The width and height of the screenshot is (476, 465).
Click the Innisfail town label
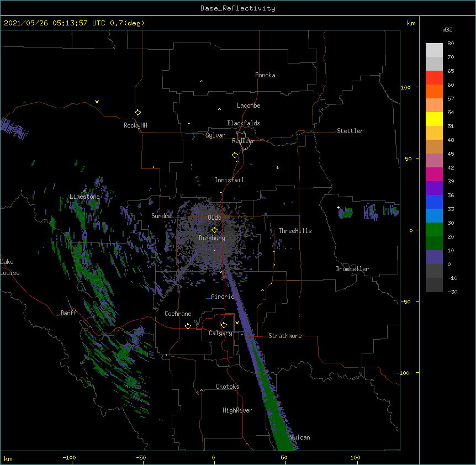pos(229,180)
